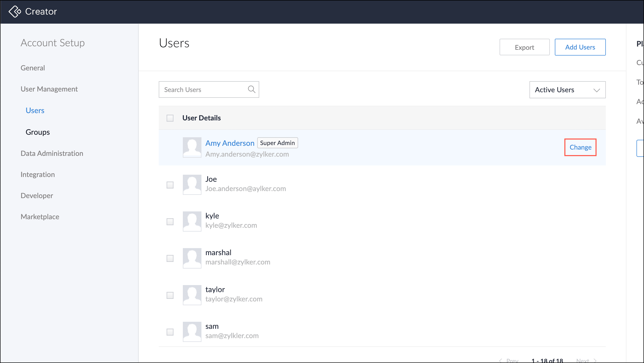This screenshot has height=363, width=644.
Task: Open the Active Users filter dropdown
Action: coord(567,90)
